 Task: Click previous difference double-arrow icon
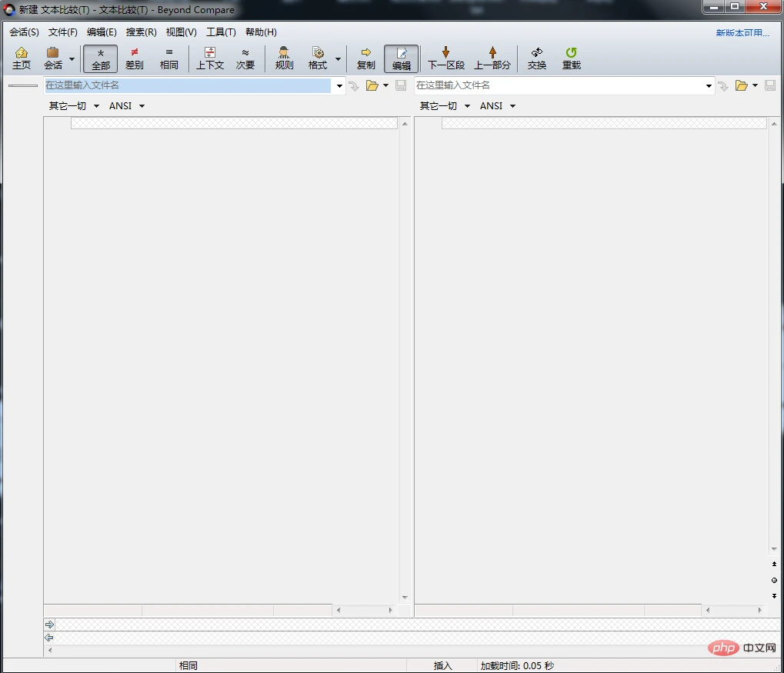coord(774,564)
